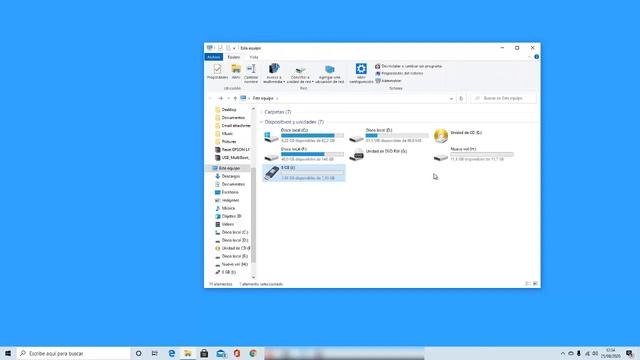Open the address bar history dropdown

[451, 98]
